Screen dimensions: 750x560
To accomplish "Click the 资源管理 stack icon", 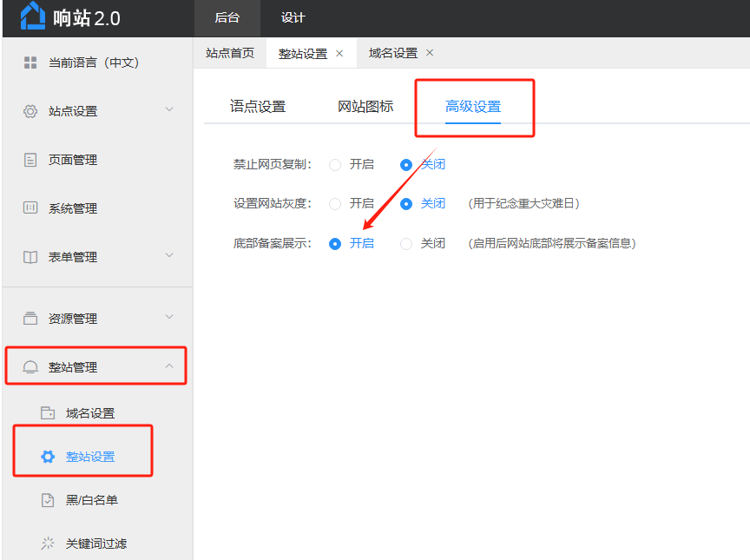I will [30, 319].
